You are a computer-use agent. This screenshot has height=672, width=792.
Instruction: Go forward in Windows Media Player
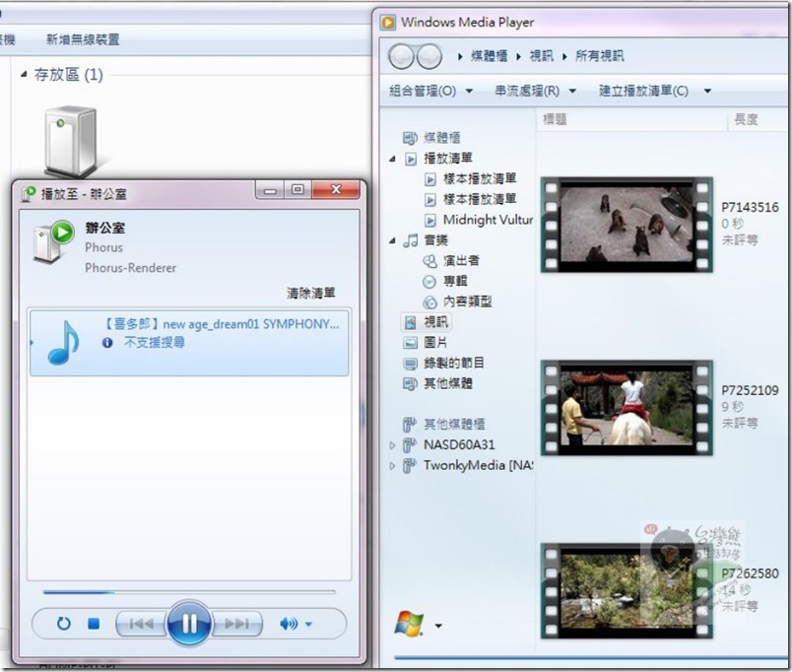click(429, 56)
